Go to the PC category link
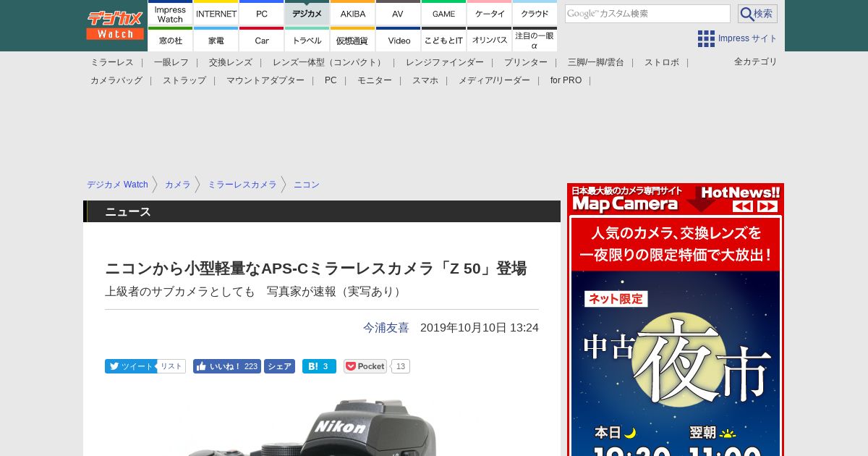The width and height of the screenshot is (868, 456). [331, 80]
